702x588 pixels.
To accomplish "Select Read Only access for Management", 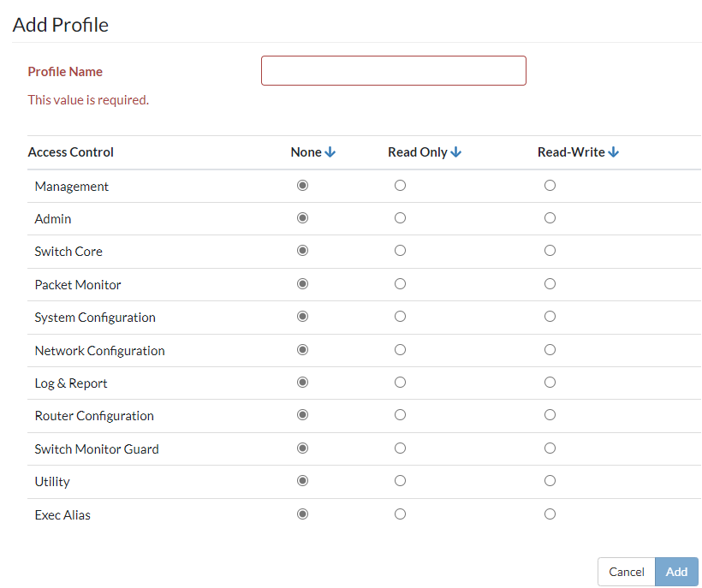I will pos(400,185).
